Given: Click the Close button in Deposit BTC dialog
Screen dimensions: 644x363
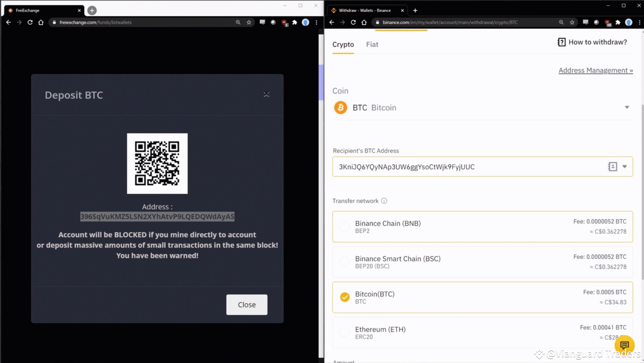Looking at the screenshot, I should [246, 304].
